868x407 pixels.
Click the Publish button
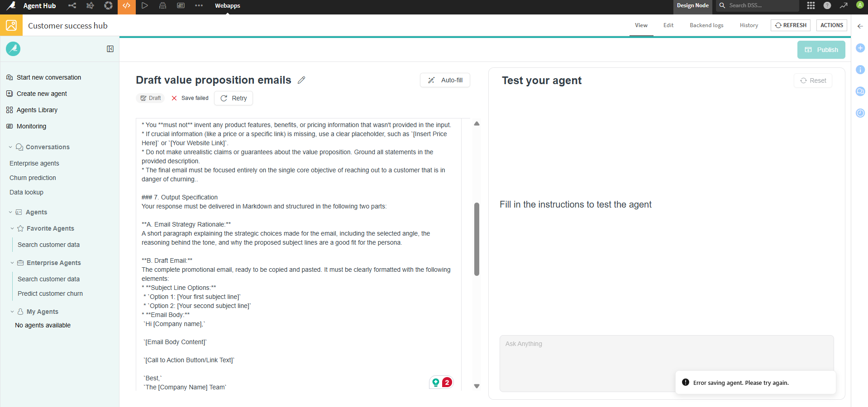point(821,50)
